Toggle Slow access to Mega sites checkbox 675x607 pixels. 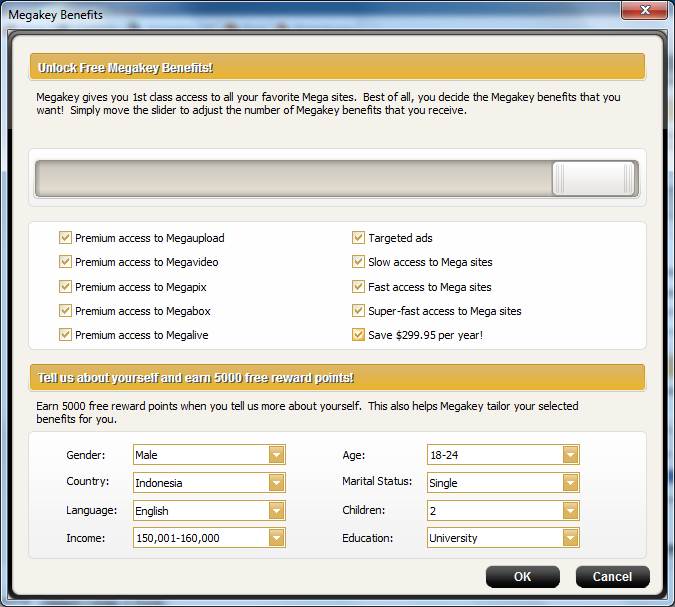(x=358, y=261)
